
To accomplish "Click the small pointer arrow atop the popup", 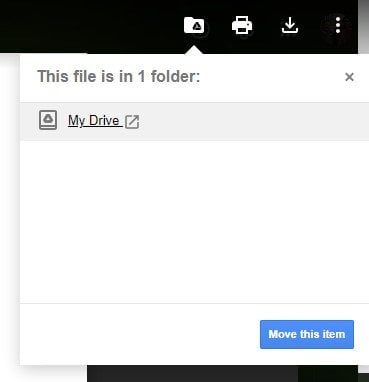I will [194, 50].
